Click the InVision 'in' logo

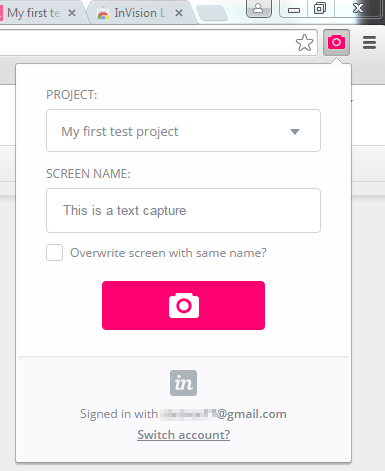tap(183, 383)
